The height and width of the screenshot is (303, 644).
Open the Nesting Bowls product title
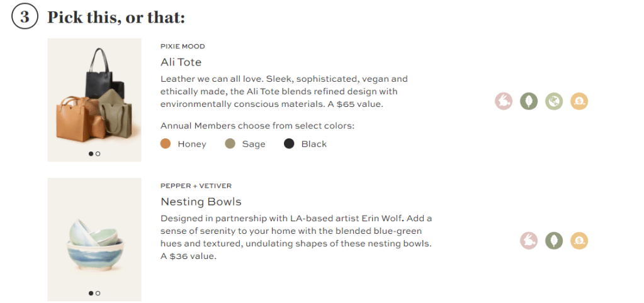201,202
